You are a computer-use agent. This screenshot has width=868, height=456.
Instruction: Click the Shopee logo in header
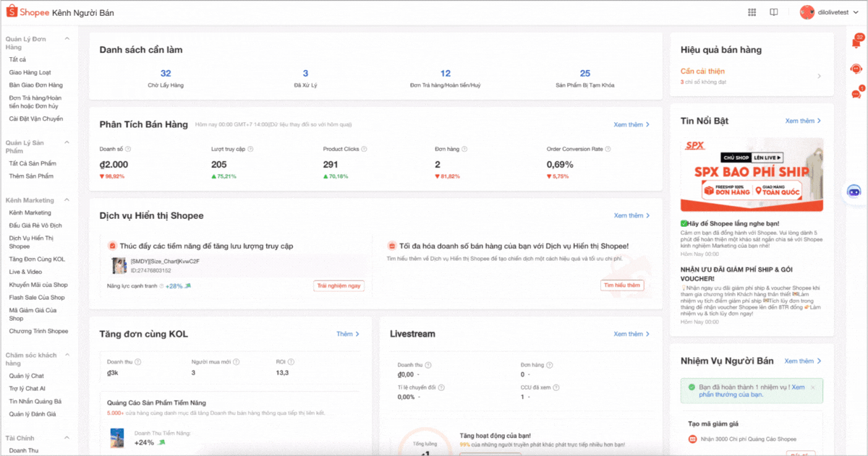28,12
